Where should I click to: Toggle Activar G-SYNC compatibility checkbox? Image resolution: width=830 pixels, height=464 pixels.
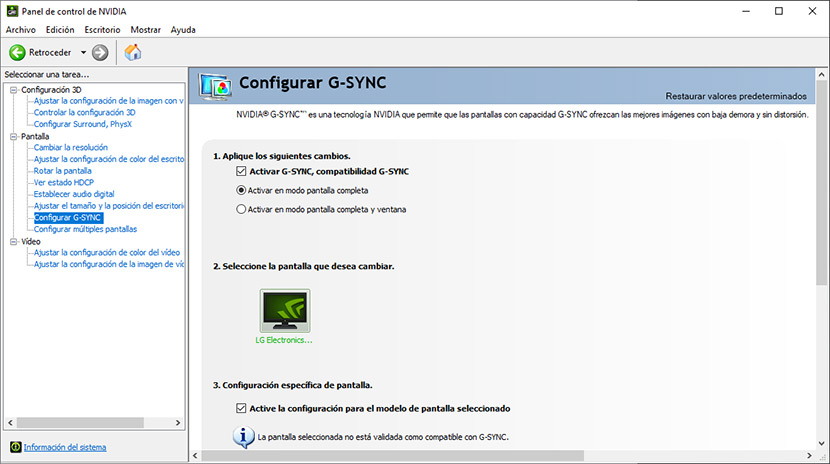tap(240, 172)
